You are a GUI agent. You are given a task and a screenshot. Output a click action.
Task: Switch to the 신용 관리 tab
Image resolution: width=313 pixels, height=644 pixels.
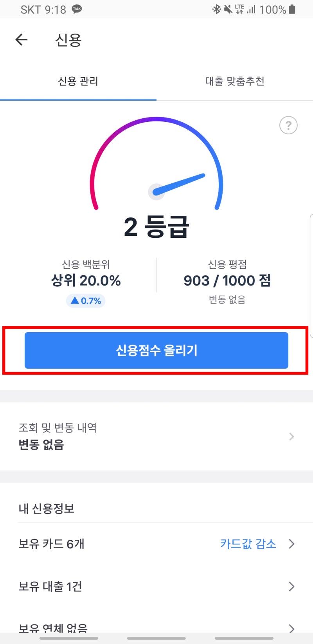(78, 81)
